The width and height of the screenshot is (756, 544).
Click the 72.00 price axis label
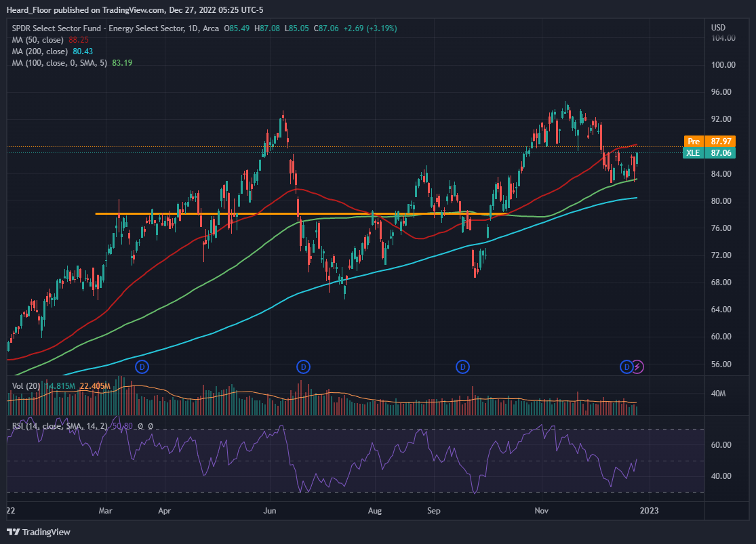(x=721, y=255)
